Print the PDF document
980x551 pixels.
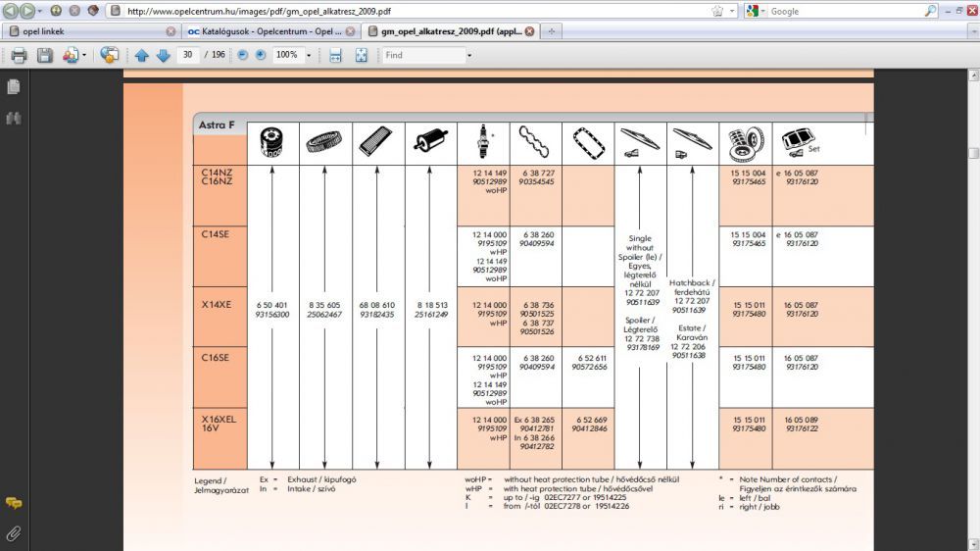pyautogui.click(x=19, y=55)
